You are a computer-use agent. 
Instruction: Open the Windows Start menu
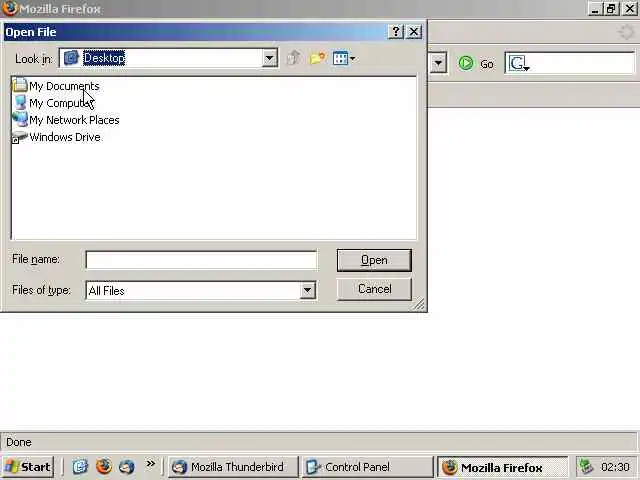pos(28,467)
